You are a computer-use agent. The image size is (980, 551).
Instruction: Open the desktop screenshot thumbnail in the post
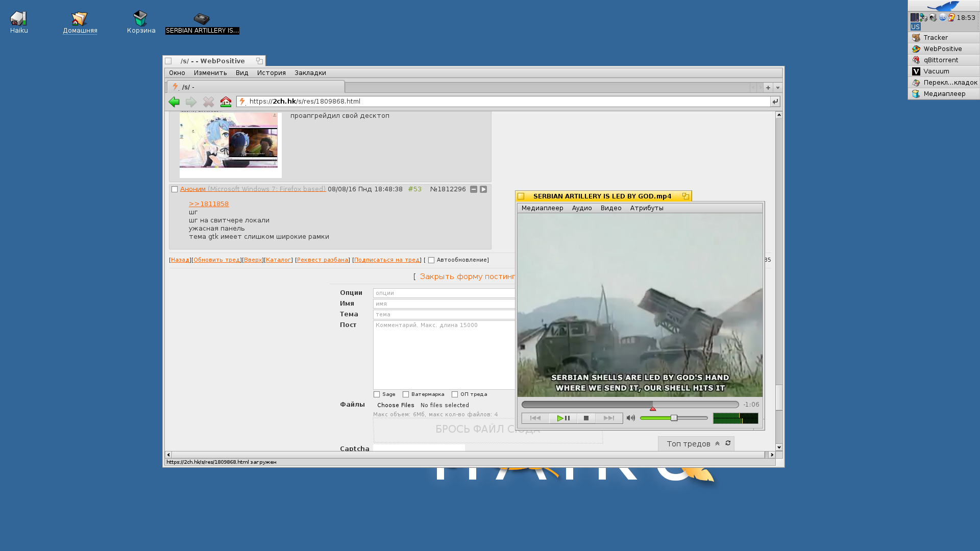tap(229, 141)
